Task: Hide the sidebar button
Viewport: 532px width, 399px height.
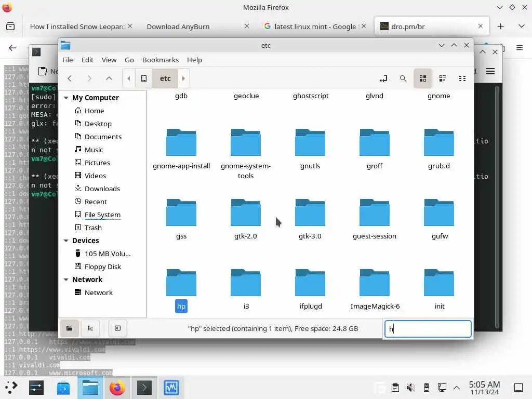Action: (117, 328)
